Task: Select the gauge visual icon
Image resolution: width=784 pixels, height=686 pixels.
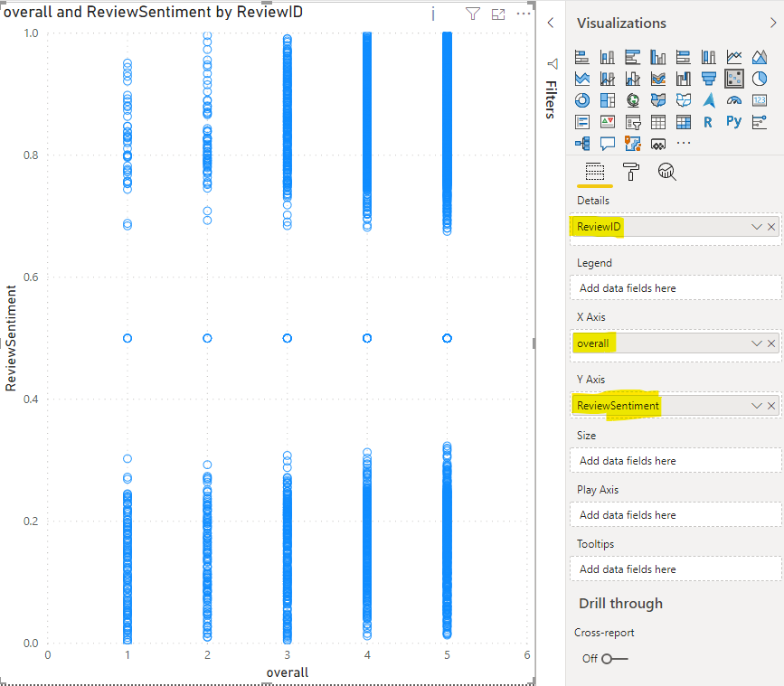Action: [x=733, y=99]
